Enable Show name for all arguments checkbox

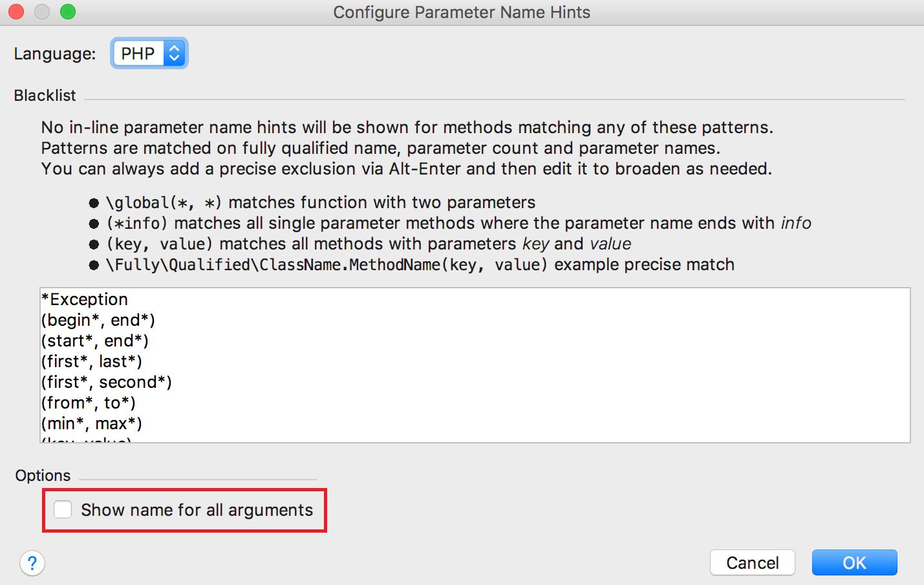(63, 509)
